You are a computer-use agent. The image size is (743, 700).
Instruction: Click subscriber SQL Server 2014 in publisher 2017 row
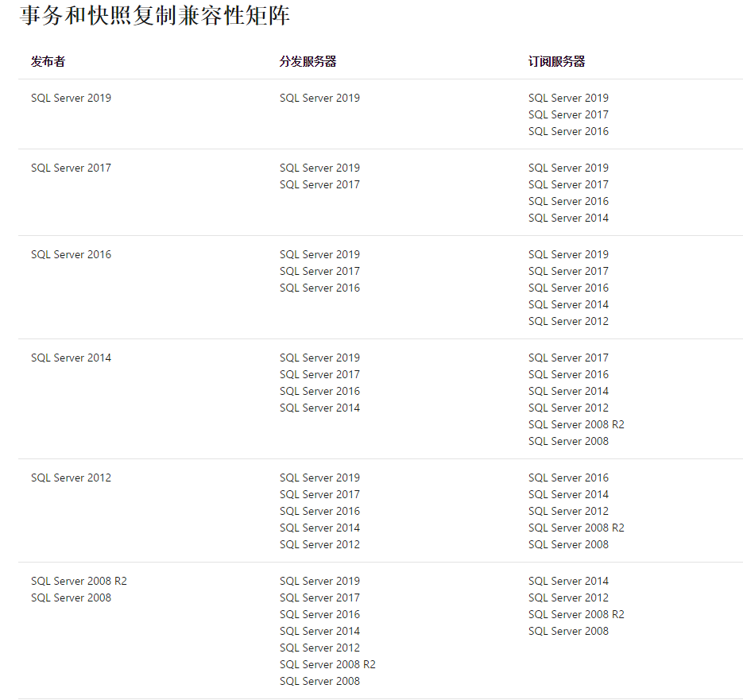(569, 219)
